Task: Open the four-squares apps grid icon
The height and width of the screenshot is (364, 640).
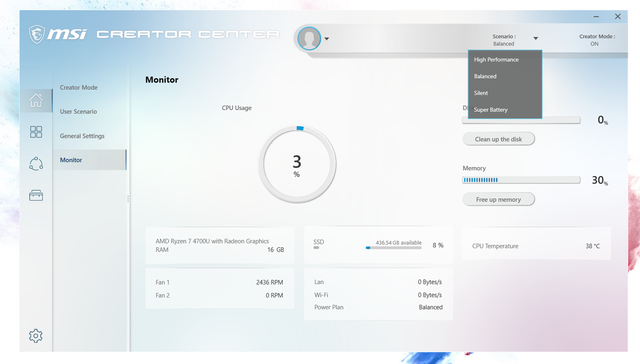Action: (x=36, y=132)
